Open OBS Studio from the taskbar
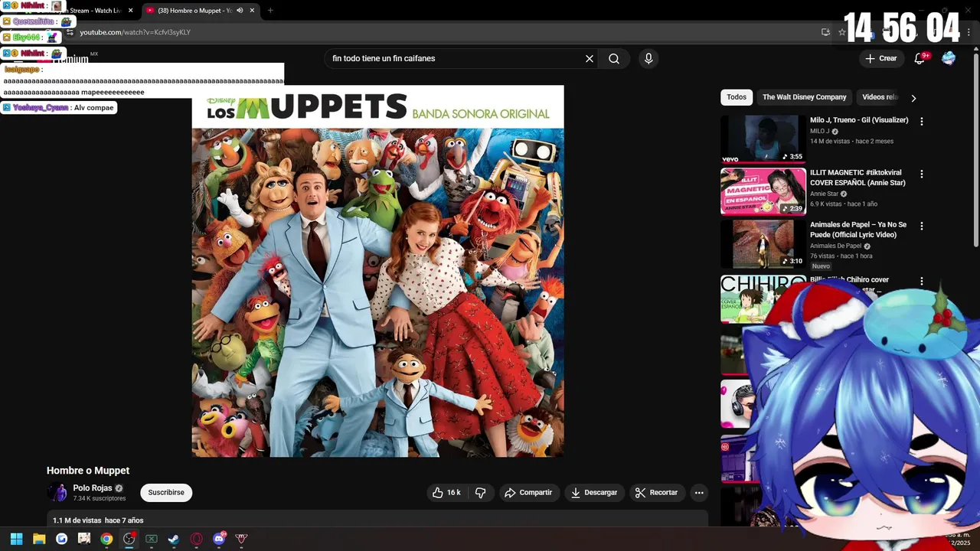Viewport: 980px width, 551px height. (129, 539)
